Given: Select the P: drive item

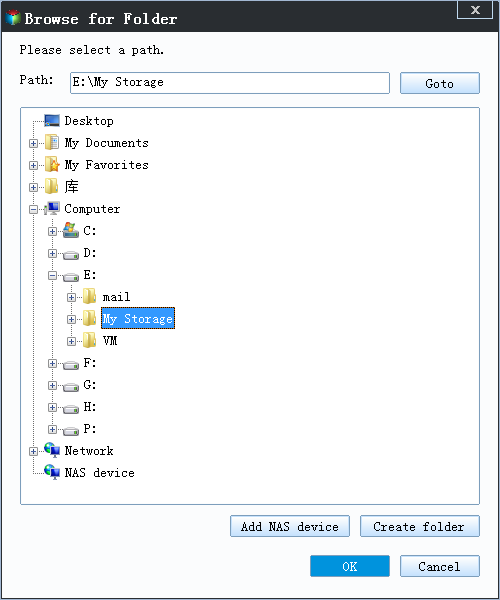Looking at the screenshot, I should coord(90,429).
